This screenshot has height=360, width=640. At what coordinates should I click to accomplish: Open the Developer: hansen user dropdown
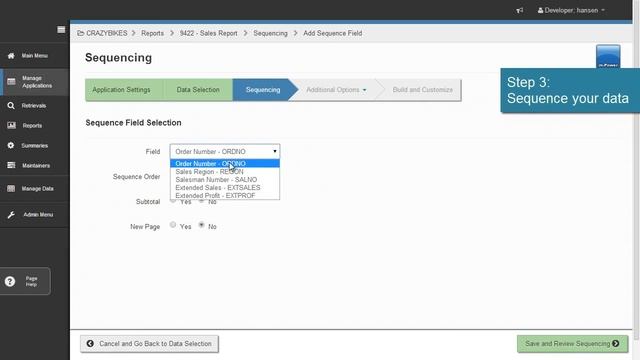(x=571, y=10)
